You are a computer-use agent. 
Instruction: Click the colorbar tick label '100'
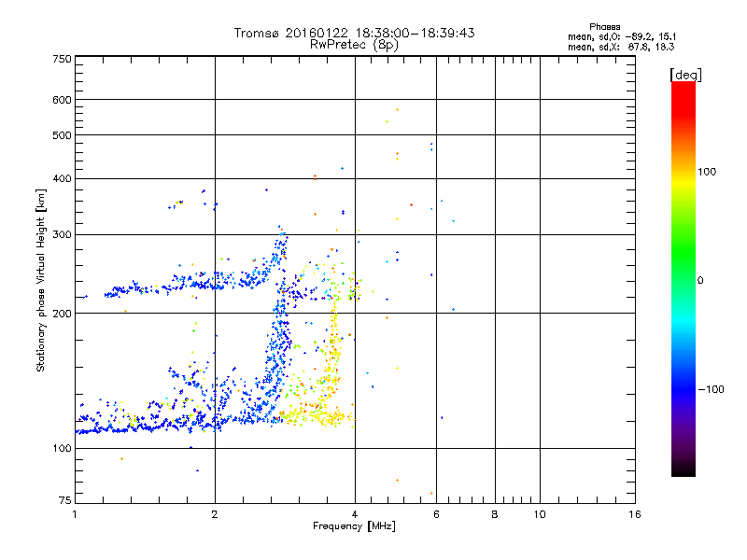(x=707, y=172)
